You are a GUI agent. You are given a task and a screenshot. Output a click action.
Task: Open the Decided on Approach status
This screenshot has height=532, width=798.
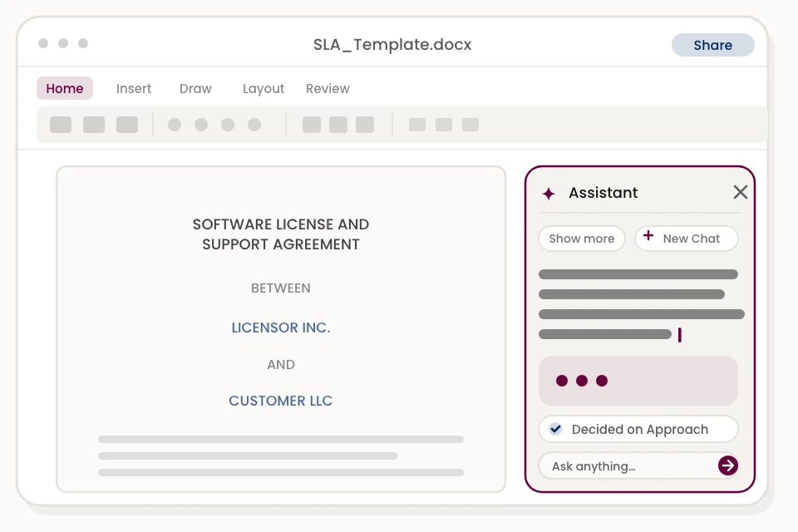pyautogui.click(x=638, y=429)
